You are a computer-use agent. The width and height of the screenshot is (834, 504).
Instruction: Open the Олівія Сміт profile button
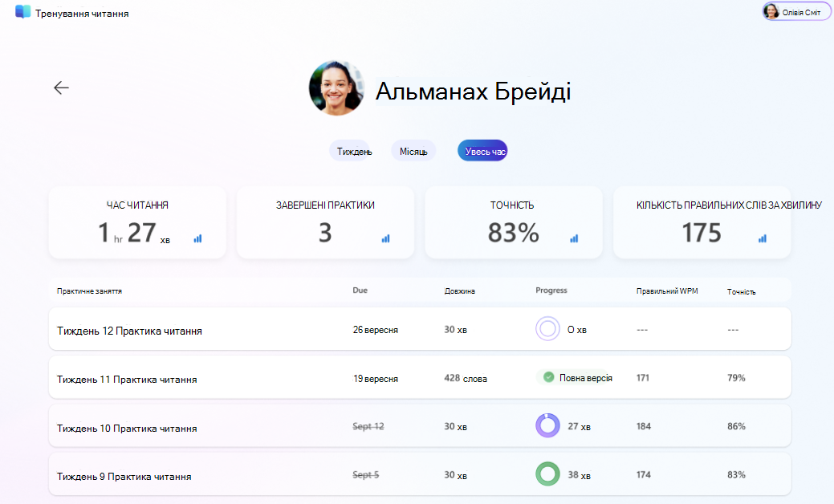pos(795,12)
